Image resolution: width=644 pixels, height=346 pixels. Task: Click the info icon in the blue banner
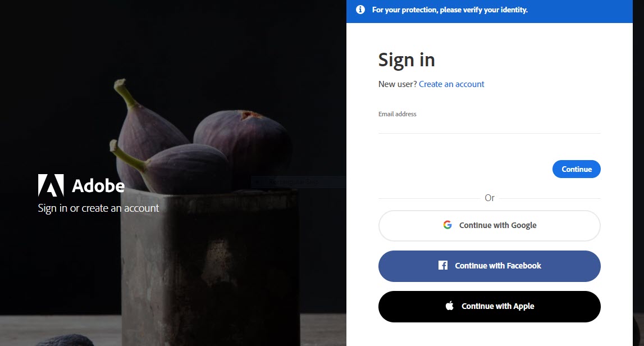tap(360, 10)
